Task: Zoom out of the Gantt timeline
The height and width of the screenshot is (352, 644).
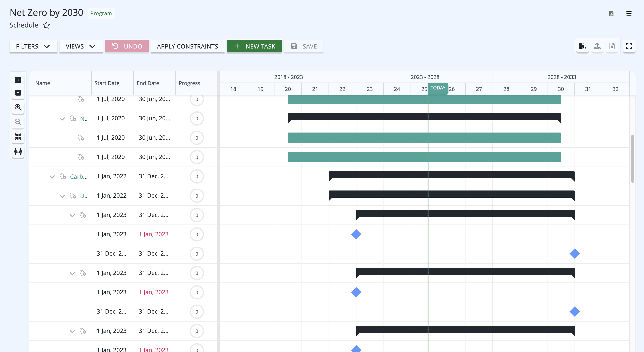Action: coord(18,122)
